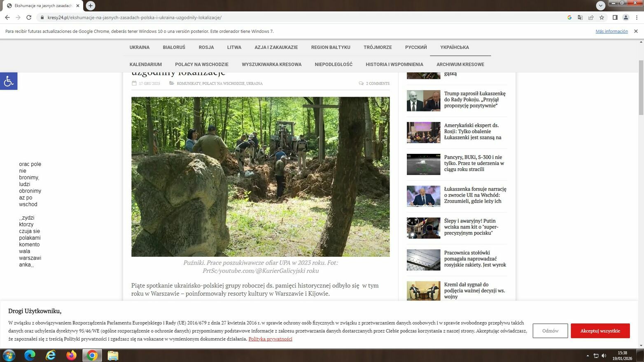
Task: Launch Firefox from the taskbar
Action: 71,355
